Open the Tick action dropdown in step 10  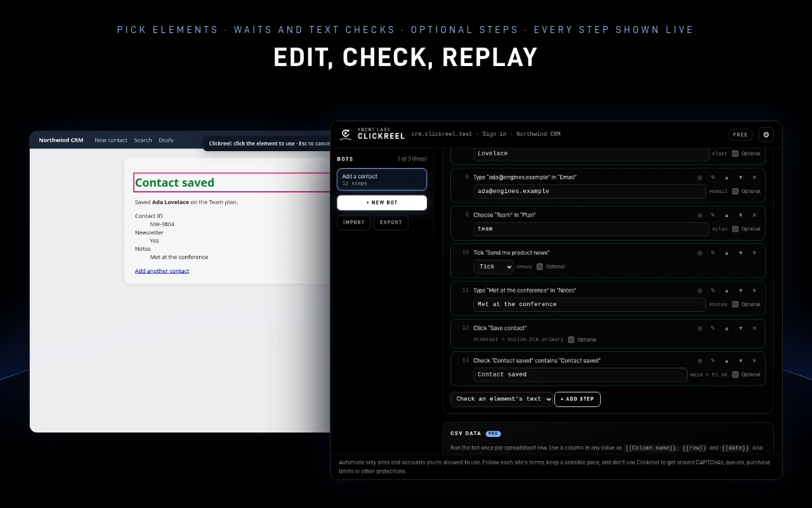click(494, 267)
